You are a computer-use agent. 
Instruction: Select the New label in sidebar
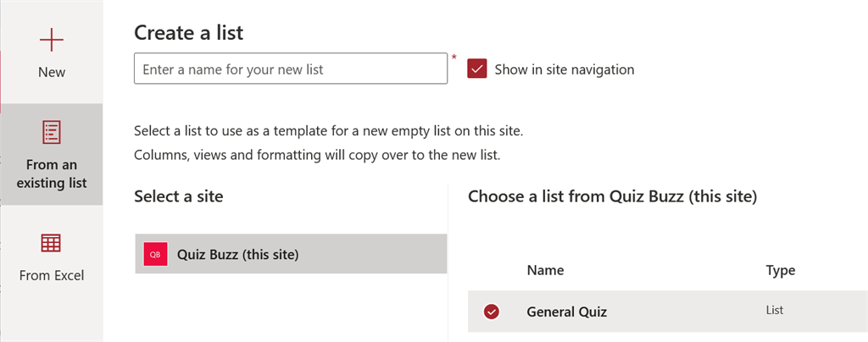click(x=52, y=73)
